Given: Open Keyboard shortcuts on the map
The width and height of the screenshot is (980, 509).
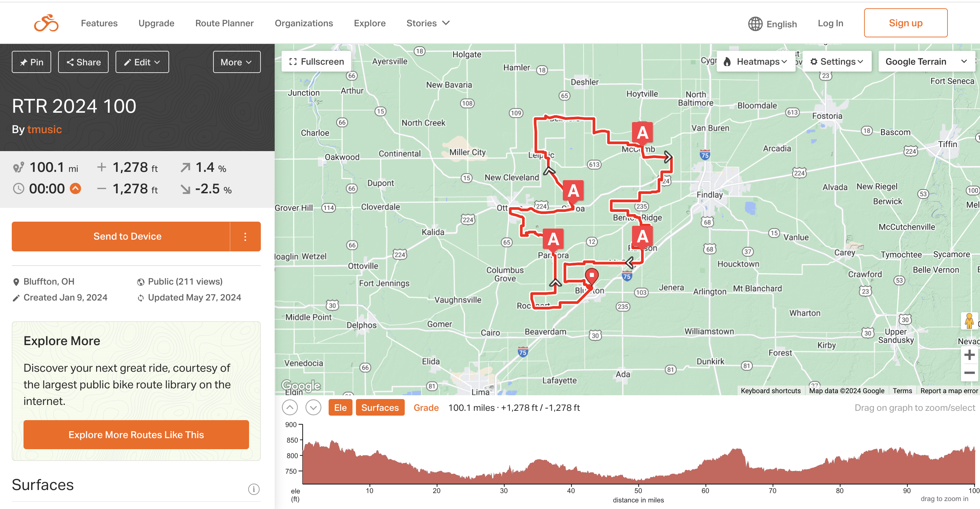Looking at the screenshot, I should [x=771, y=391].
